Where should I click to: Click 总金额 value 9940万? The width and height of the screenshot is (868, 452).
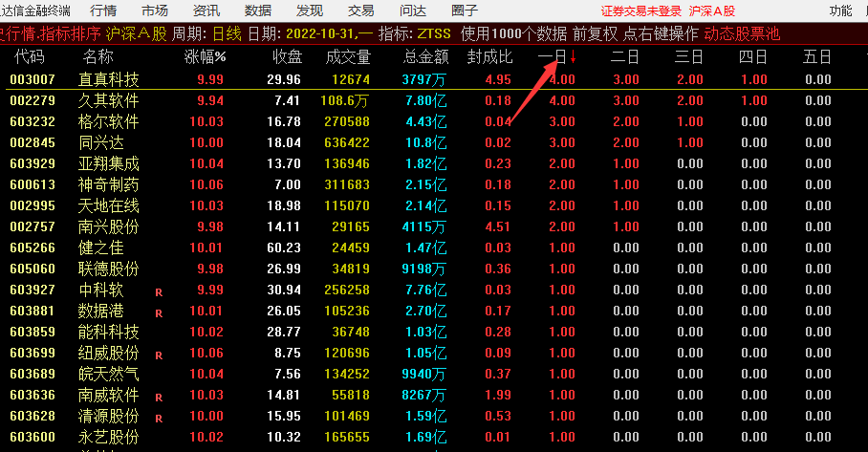tap(424, 374)
